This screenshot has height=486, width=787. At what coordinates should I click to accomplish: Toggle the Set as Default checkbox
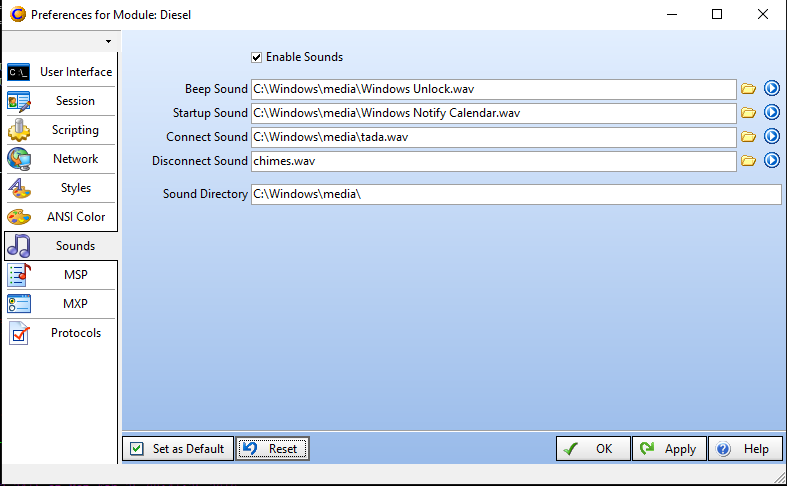pyautogui.click(x=137, y=448)
